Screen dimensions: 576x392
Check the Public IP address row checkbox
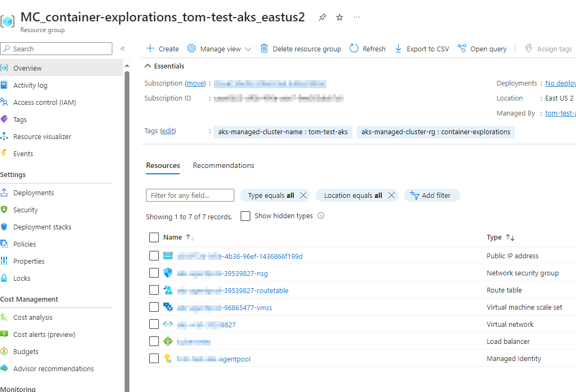point(154,256)
